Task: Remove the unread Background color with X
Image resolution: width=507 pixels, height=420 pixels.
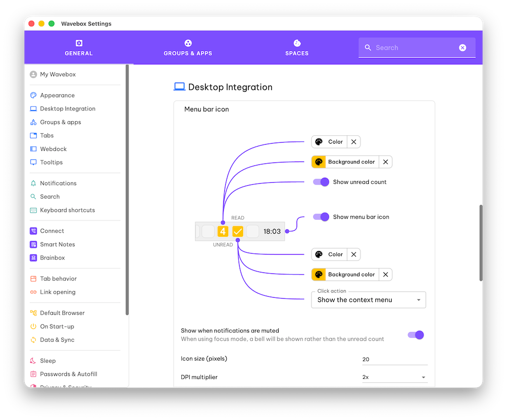Action: [x=386, y=274]
